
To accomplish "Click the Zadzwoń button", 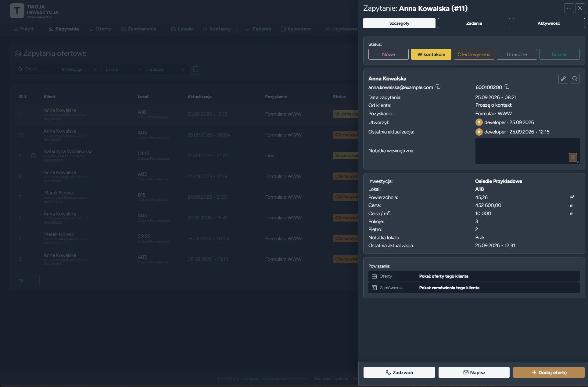I will (x=399, y=372).
